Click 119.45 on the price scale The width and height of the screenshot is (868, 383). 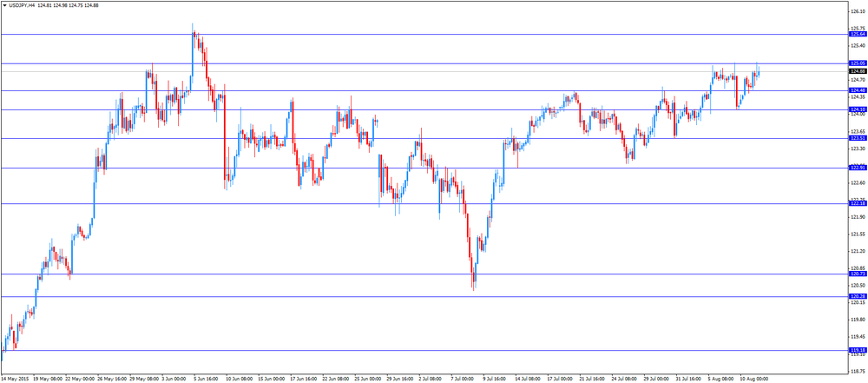pyautogui.click(x=858, y=337)
